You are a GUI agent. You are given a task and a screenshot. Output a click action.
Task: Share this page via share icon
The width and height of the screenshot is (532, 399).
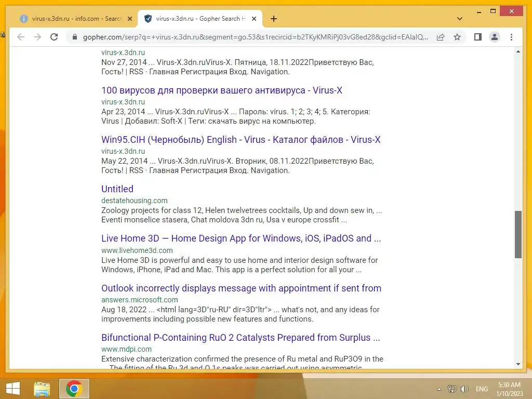click(441, 37)
